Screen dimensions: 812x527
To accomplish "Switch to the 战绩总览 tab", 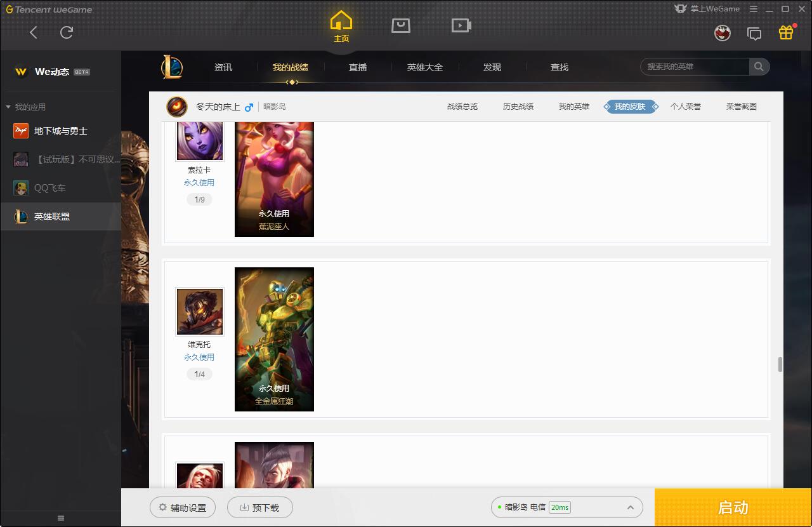I will tap(462, 107).
